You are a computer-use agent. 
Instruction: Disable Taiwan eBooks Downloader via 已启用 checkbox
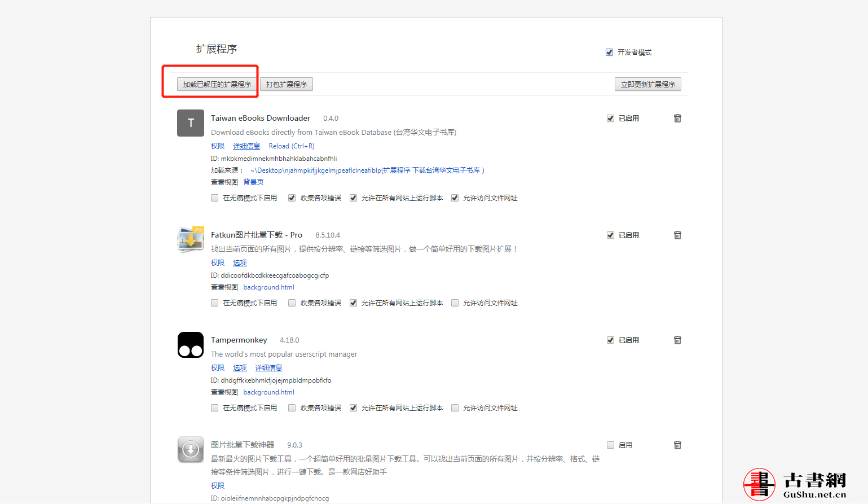(610, 119)
